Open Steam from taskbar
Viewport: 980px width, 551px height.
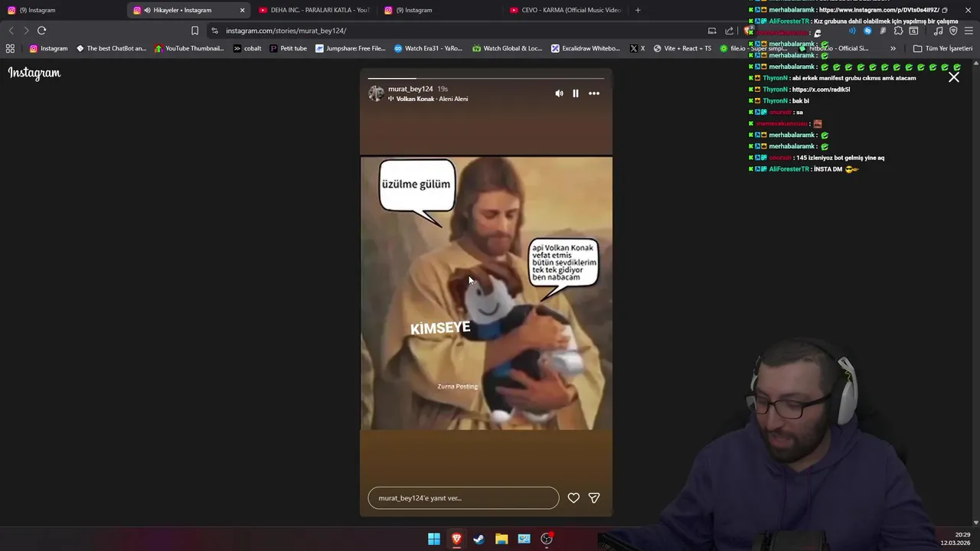[479, 539]
